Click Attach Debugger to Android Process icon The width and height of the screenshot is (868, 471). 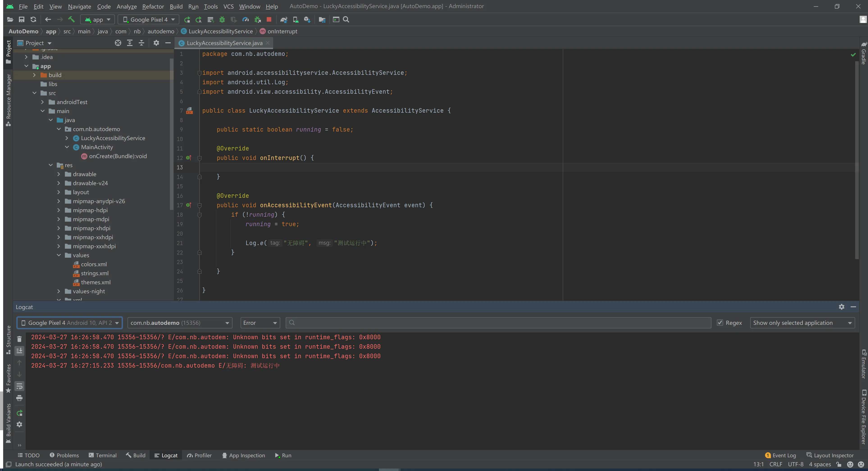point(257,20)
